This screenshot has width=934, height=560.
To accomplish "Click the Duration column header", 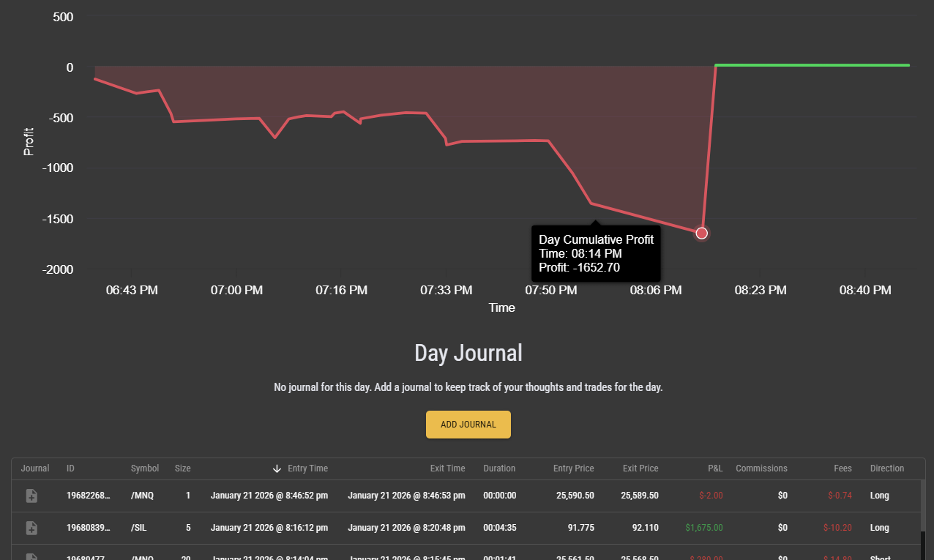I will pyautogui.click(x=499, y=468).
